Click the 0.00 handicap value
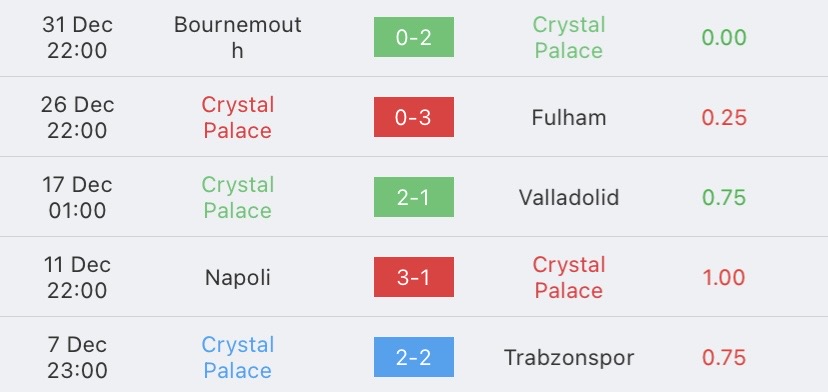Viewport: 828px width, 392px height. pyautogui.click(x=724, y=38)
